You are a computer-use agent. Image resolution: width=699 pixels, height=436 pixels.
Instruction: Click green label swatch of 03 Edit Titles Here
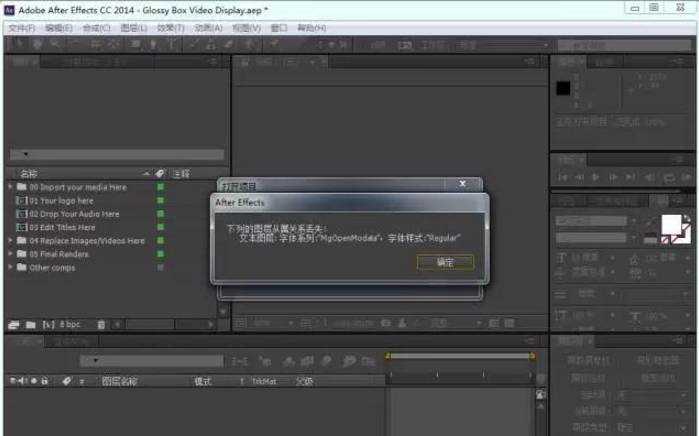(160, 227)
